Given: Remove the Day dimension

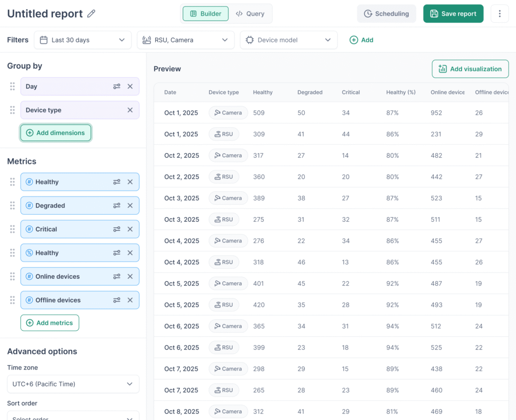Looking at the screenshot, I should 131,86.
